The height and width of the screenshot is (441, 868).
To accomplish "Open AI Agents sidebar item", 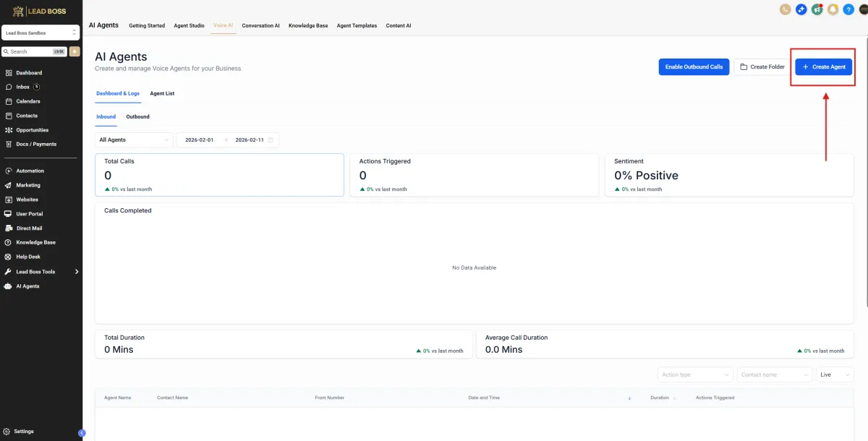I will 27,286.
